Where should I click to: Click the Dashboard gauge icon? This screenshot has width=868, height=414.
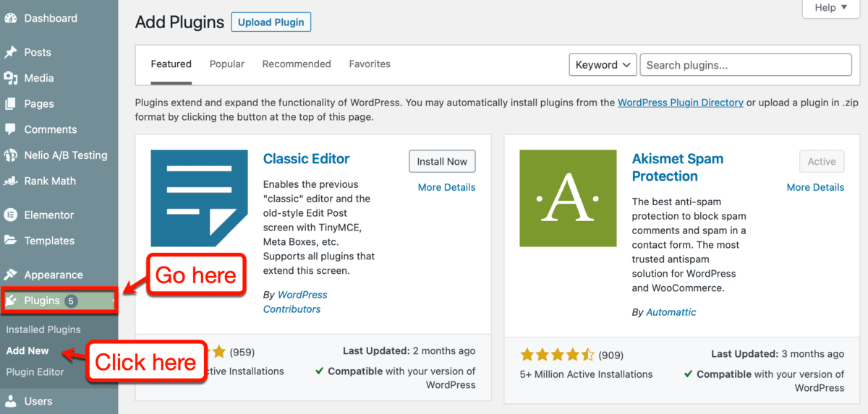(x=10, y=18)
